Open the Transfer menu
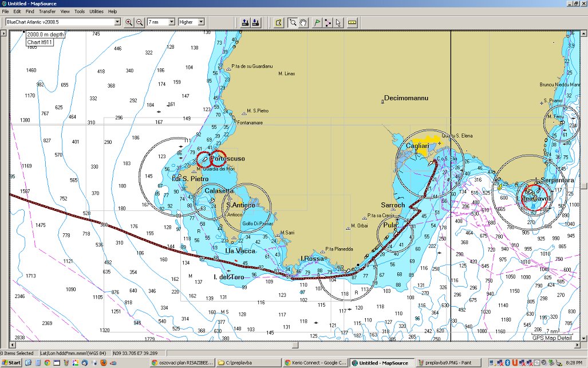 point(47,11)
